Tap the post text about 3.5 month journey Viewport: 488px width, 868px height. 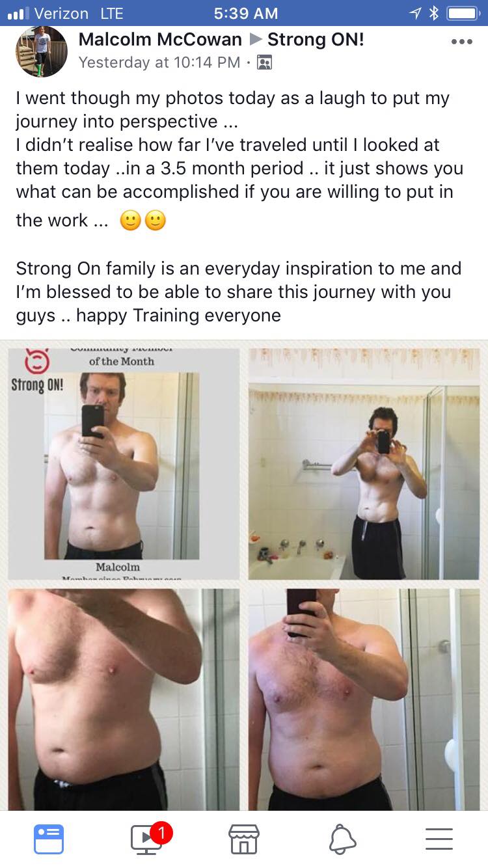pos(239,160)
